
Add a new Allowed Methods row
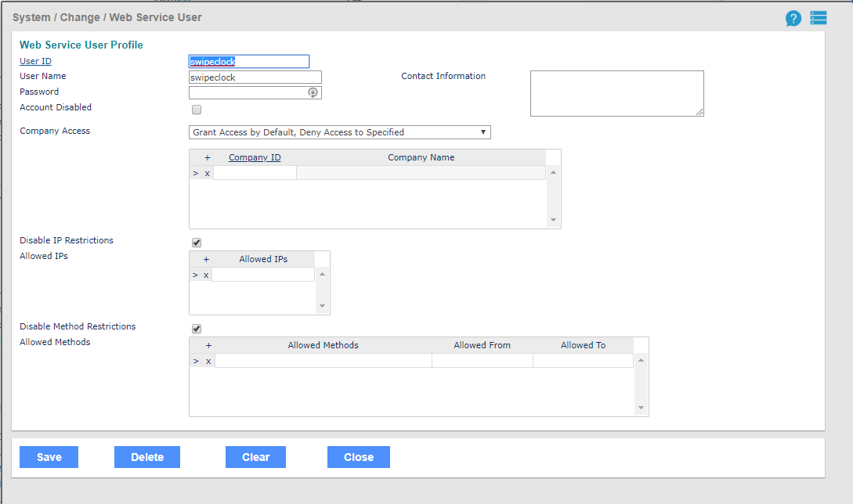click(x=208, y=345)
